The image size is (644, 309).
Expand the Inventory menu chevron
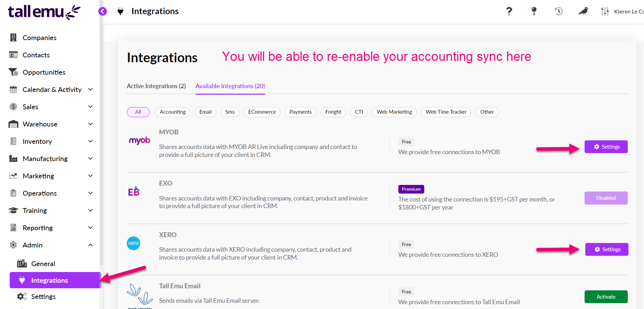tap(91, 141)
